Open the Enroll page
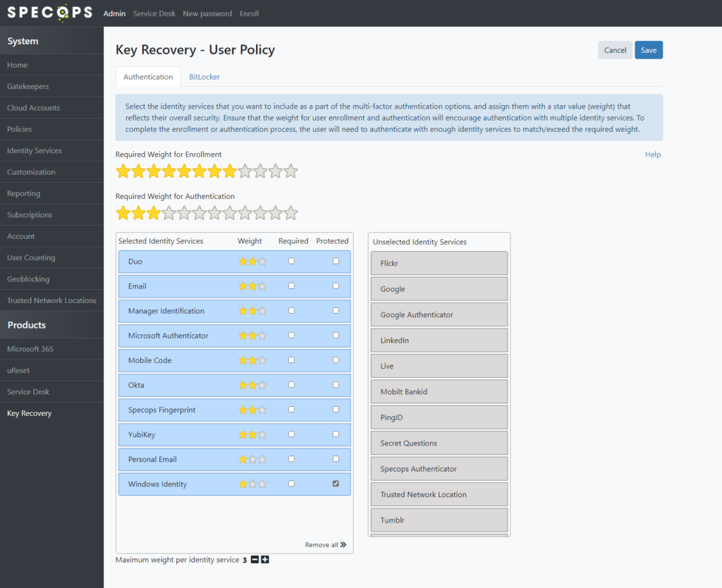 pos(249,14)
